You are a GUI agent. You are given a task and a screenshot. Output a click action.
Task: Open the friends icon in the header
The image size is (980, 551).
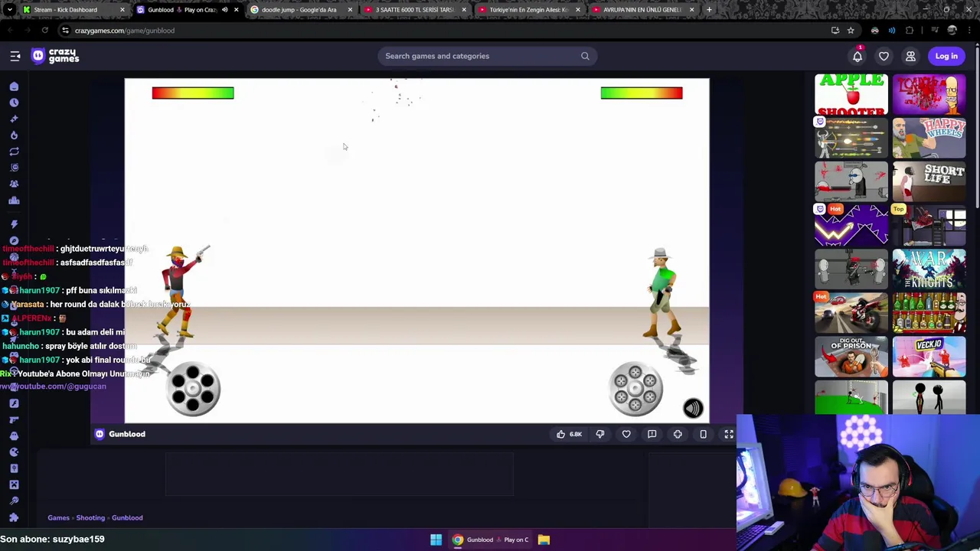(910, 56)
